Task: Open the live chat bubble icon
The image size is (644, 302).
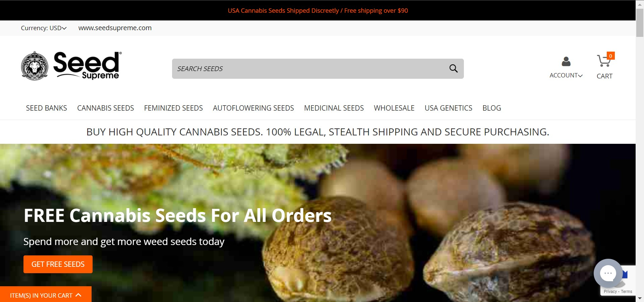Action: click(608, 273)
